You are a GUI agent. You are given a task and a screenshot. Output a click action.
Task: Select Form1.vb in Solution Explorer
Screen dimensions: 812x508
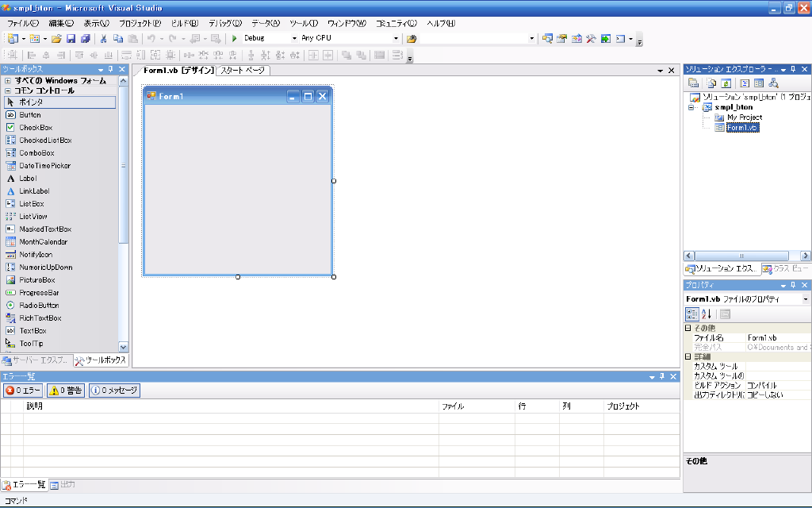[x=742, y=128]
